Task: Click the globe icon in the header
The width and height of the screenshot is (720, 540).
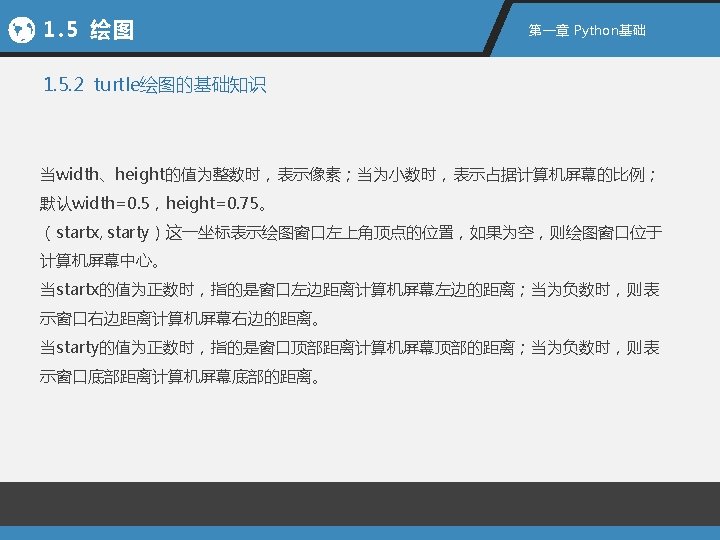Action: click(22, 30)
